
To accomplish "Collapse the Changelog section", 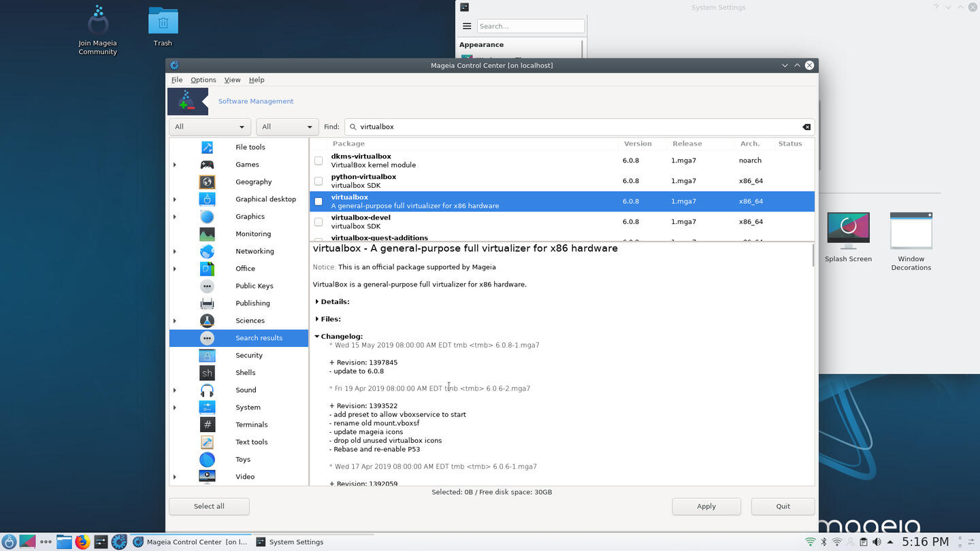I will click(x=317, y=336).
